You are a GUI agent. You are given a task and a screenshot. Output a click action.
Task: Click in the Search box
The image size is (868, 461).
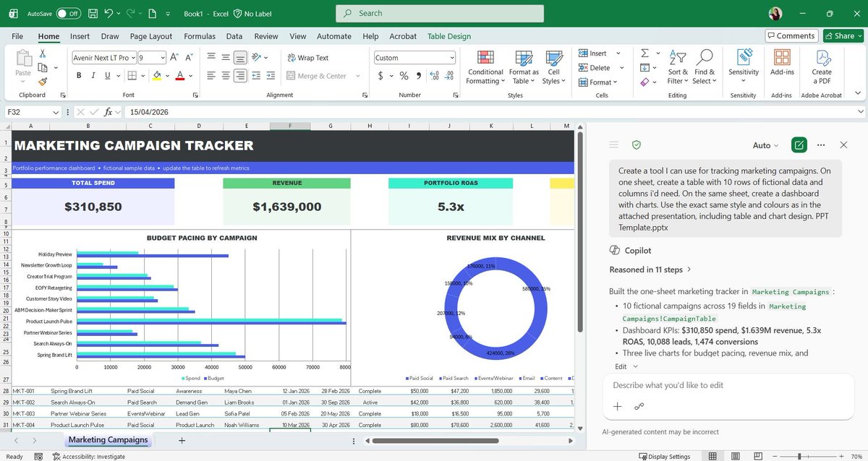click(440, 13)
